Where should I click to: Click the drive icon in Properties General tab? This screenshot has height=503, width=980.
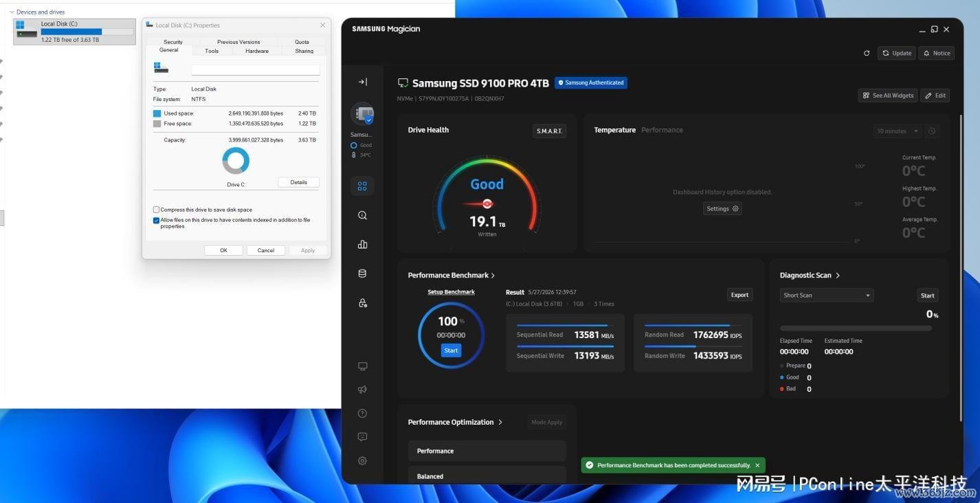click(x=161, y=67)
